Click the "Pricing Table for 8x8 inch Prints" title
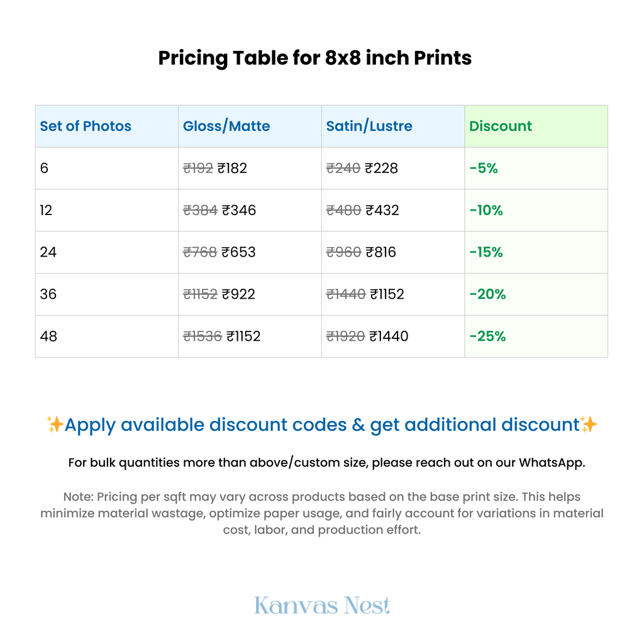 [314, 58]
